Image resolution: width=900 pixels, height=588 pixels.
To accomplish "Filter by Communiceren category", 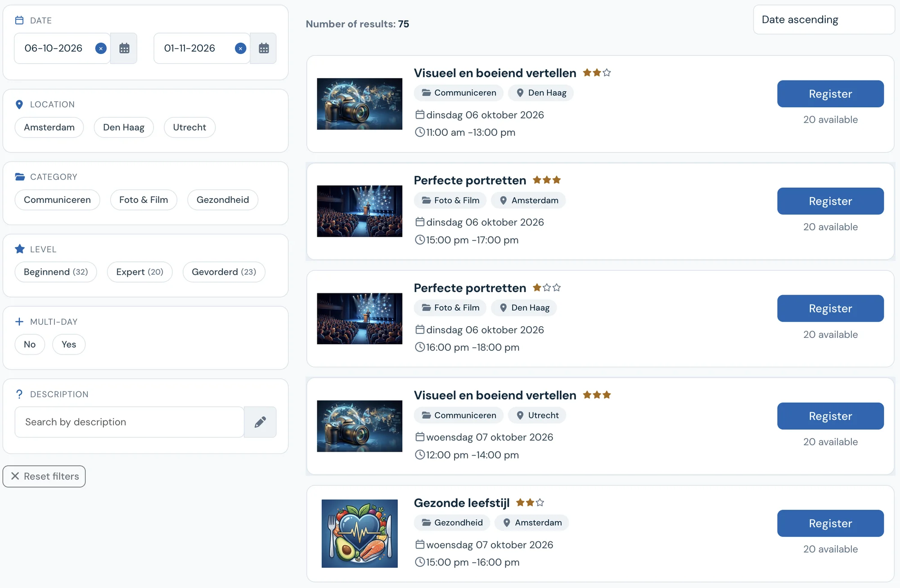I will coord(57,200).
